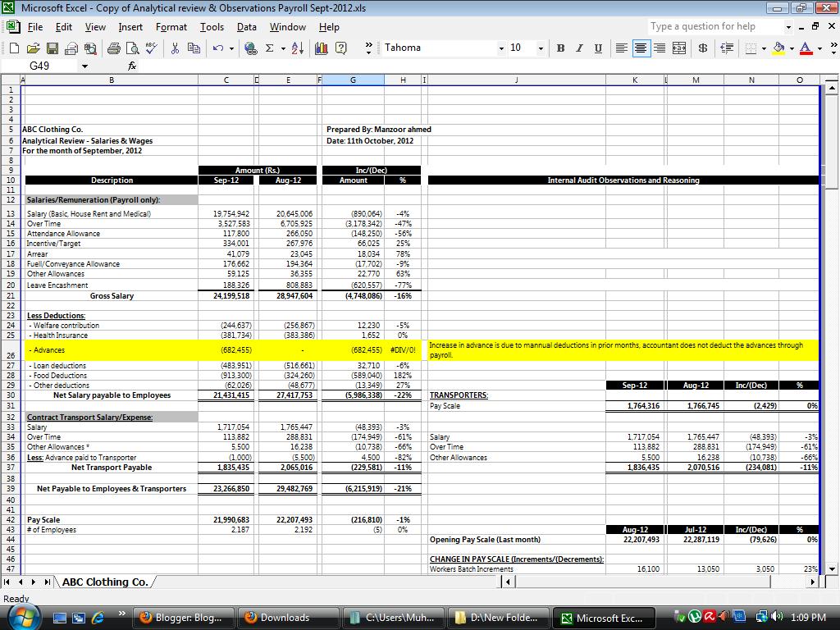This screenshot has width=840, height=630.
Task: Open fill color palette dropdown arrow
Action: [x=792, y=48]
